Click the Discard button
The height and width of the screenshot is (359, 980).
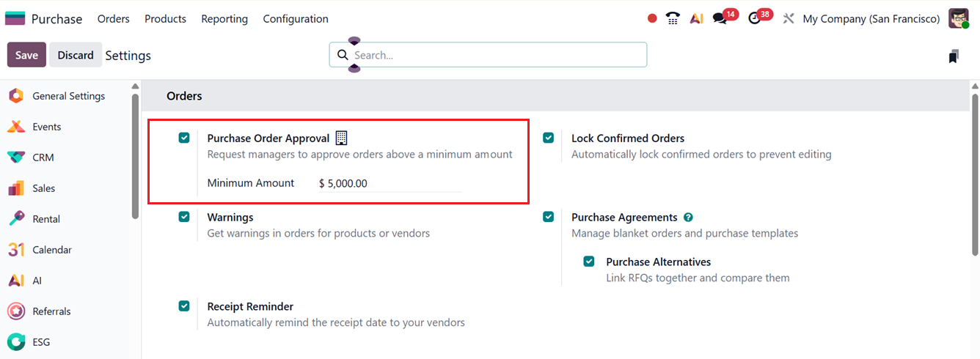pos(76,55)
